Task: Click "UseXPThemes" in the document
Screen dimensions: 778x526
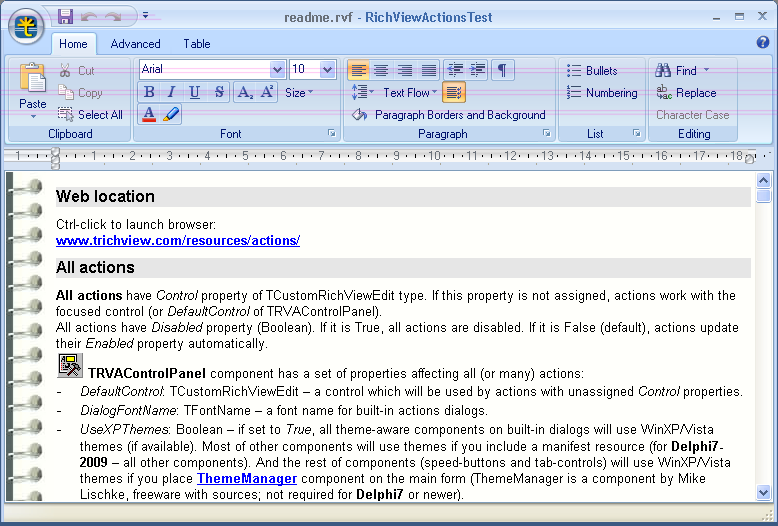Action: coord(125,429)
